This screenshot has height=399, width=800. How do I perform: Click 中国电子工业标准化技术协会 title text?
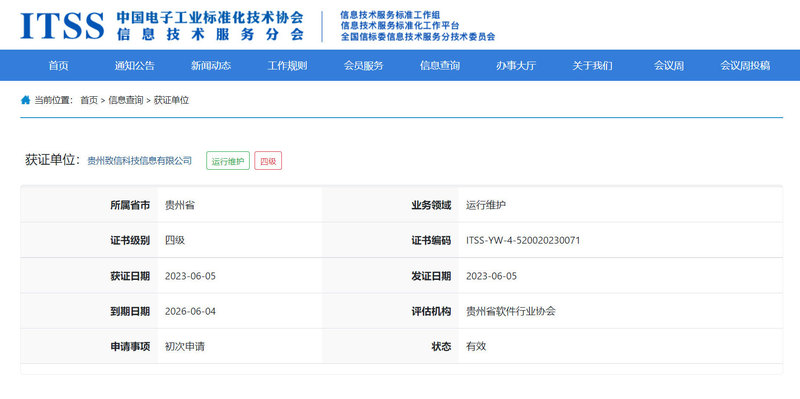click(210, 17)
